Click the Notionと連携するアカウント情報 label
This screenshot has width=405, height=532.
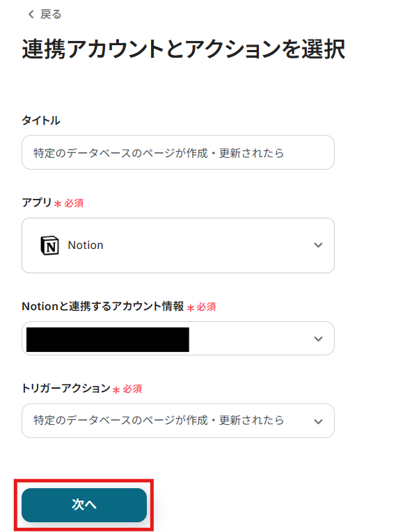pyautogui.click(x=103, y=307)
